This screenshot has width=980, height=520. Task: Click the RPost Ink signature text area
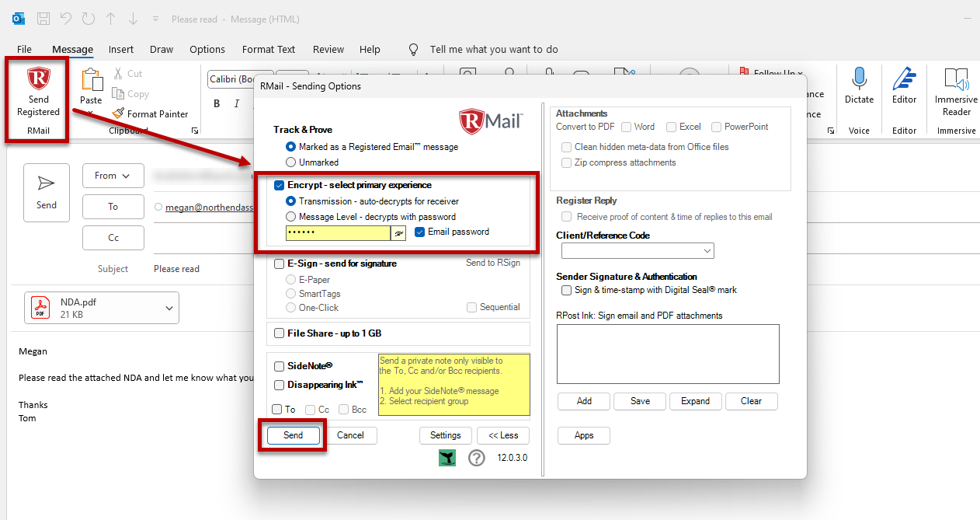point(668,354)
